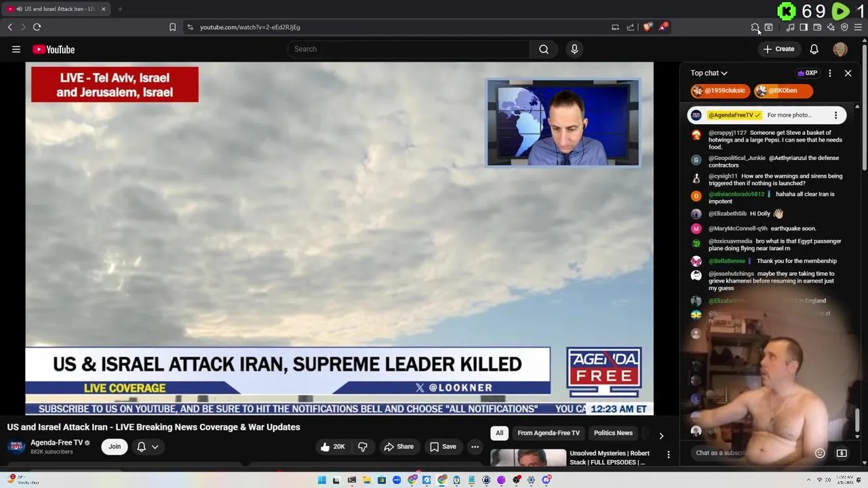Screen dimensions: 868x488
Task: Open the YouTube guide hamburger menu
Action: click(x=16, y=49)
